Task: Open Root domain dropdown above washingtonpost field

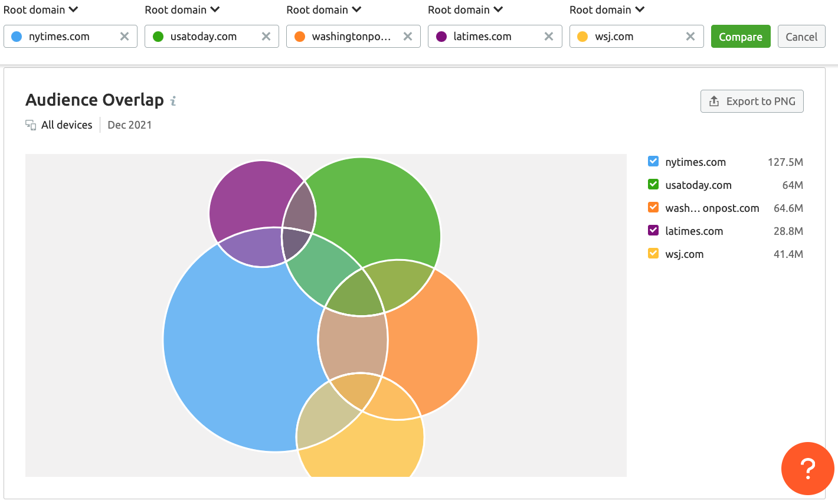Action: 324,9
